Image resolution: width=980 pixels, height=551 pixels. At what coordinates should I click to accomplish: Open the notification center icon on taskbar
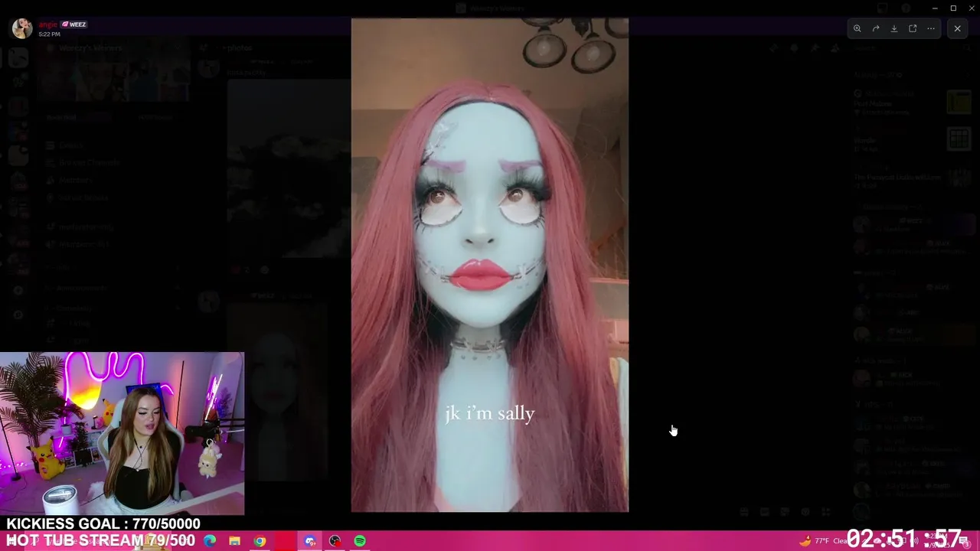pos(962,541)
